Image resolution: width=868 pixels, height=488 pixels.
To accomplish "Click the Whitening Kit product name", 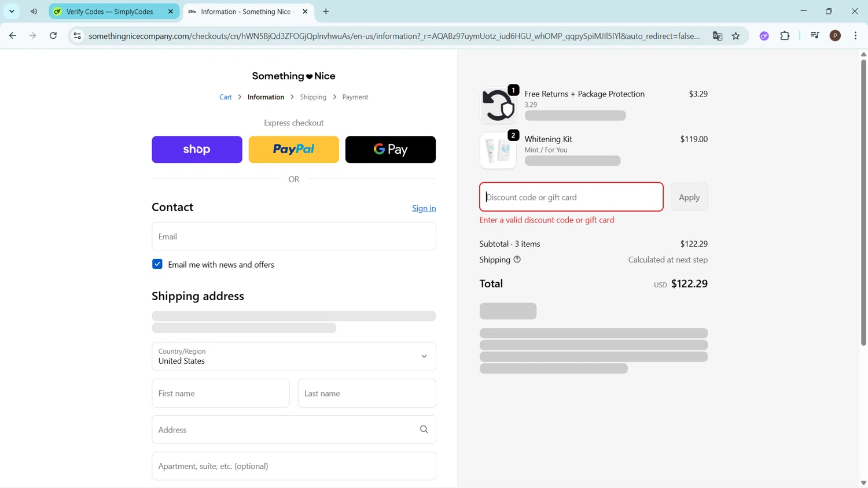I will click(548, 139).
